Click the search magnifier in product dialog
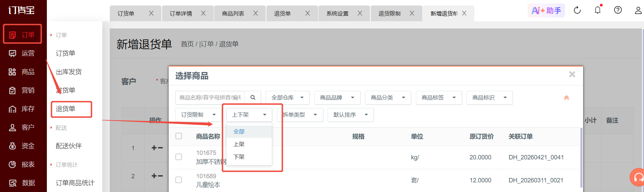Viewport: 644px width, 192px height. tap(253, 98)
